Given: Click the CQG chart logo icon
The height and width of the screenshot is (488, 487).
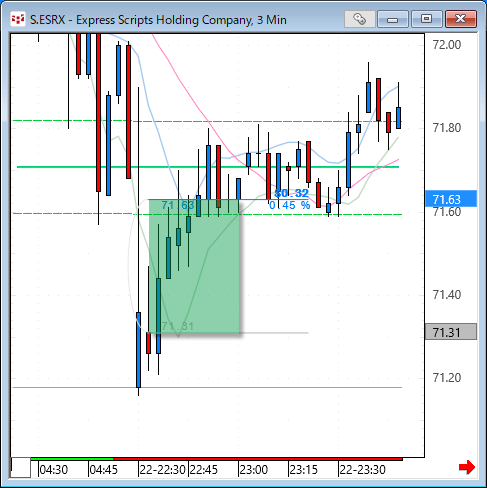Looking at the screenshot, I should point(18,20).
